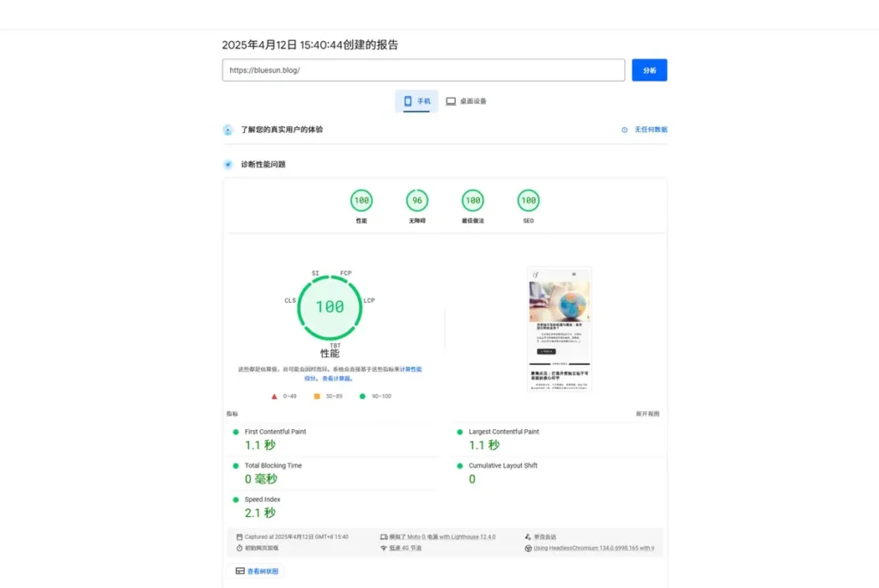Screen dimensions: 879x588
Task: Click the green 90-100 legend marker
Action: click(361, 396)
